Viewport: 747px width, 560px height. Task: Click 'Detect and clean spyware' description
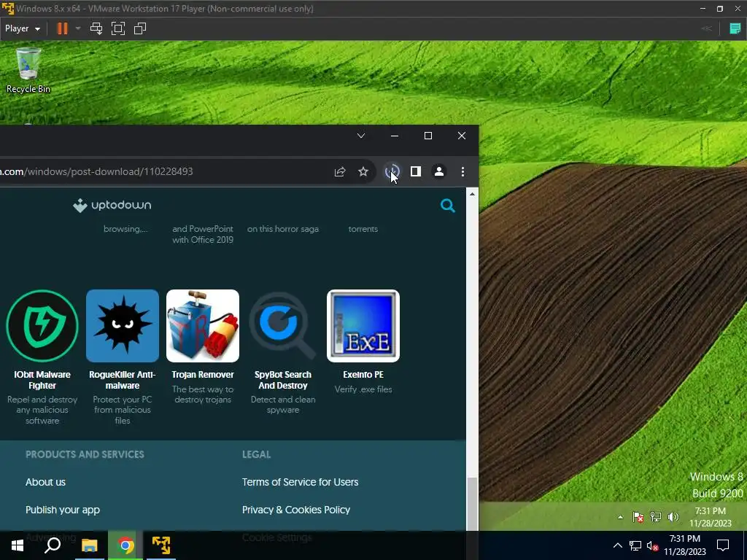tap(283, 405)
